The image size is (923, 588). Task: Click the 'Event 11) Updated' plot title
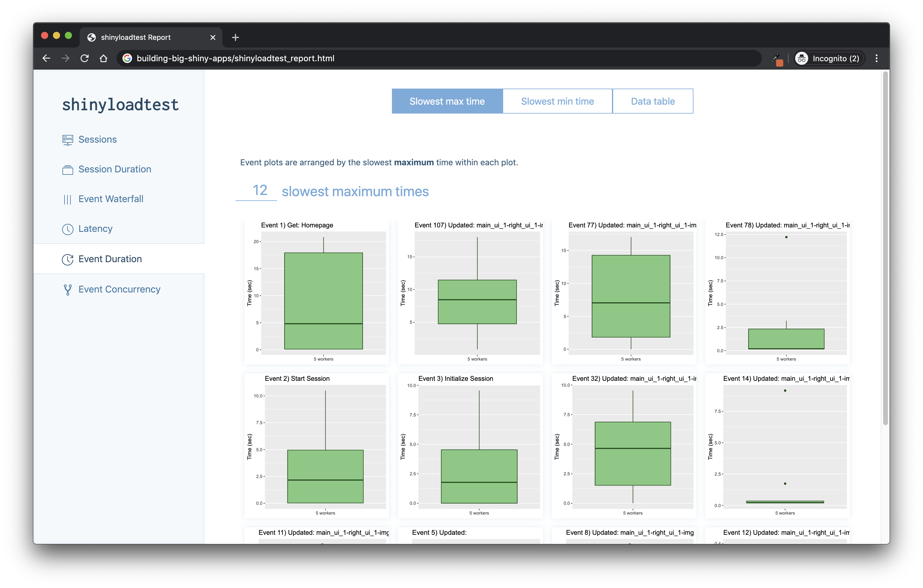[324, 532]
